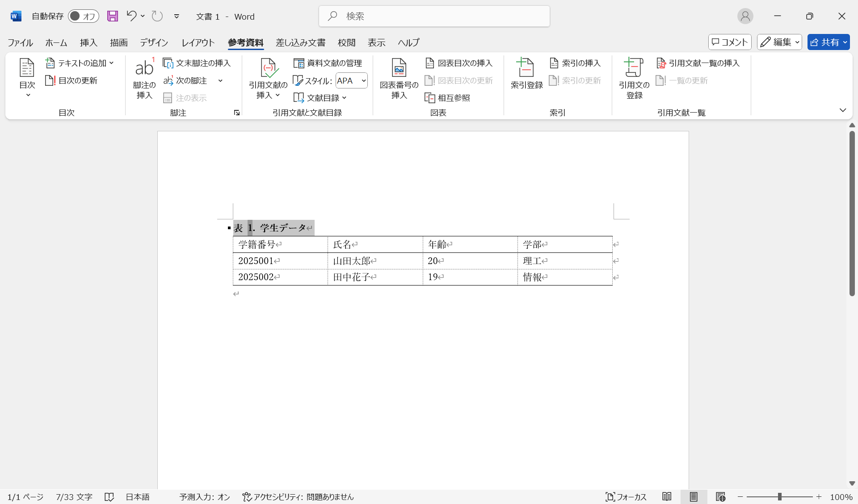Toggle 自動保存 on
The image size is (858, 504).
coord(84,16)
